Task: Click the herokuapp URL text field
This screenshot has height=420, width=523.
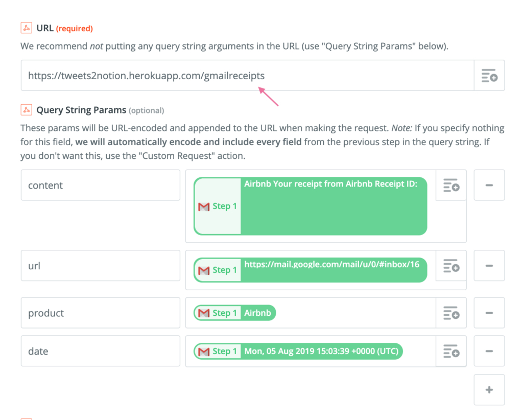Action: (248, 76)
